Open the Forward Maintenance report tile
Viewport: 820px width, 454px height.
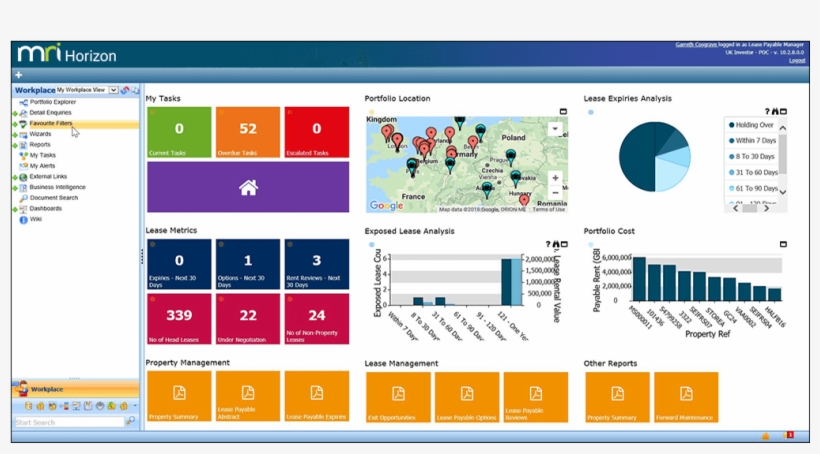click(686, 397)
